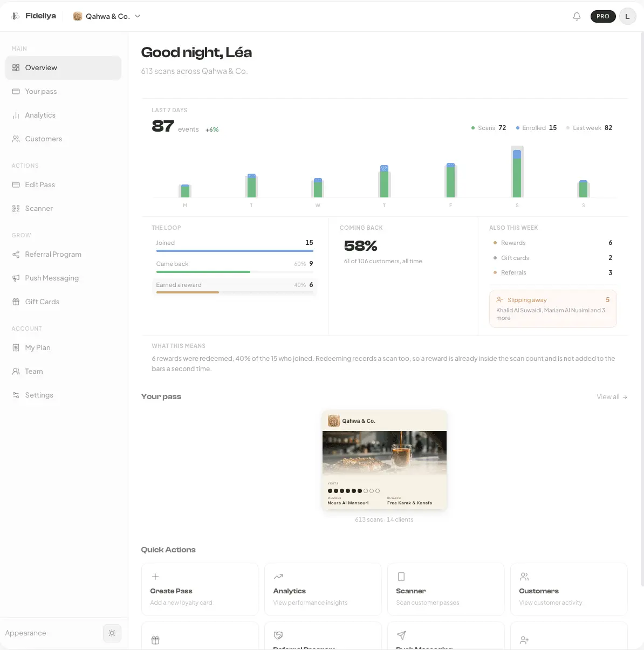This screenshot has height=650, width=644.
Task: Open the Customers quick action card
Action: [569, 590]
